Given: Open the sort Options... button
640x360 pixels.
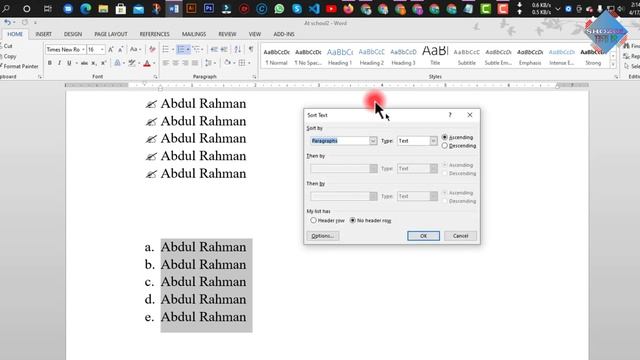Looking at the screenshot, I should [322, 236].
